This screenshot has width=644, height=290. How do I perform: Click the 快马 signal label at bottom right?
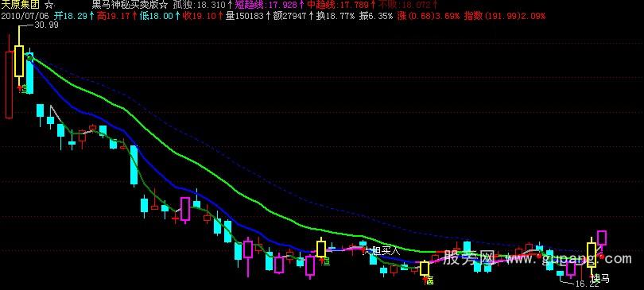(601, 279)
